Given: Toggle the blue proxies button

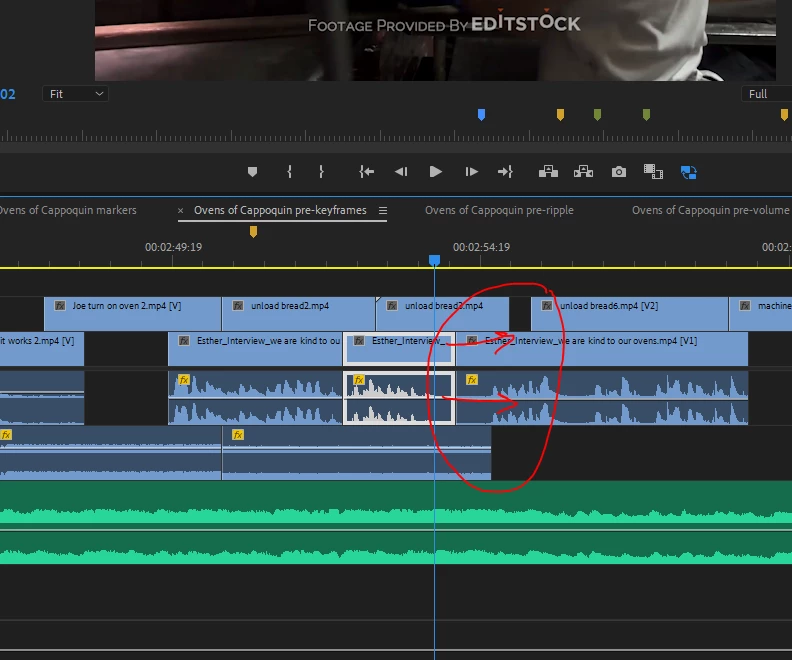Looking at the screenshot, I should click(x=688, y=173).
